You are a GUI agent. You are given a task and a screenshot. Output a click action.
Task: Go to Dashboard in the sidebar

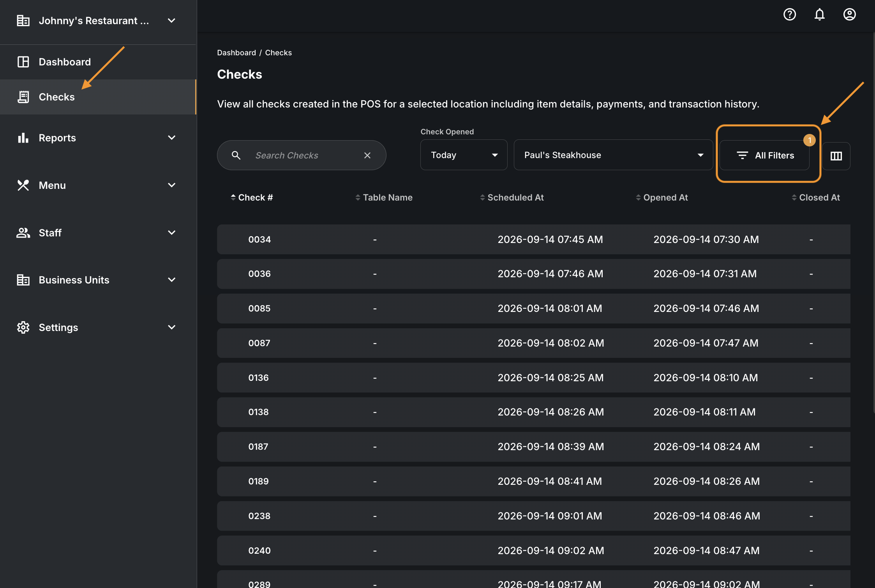point(98,62)
